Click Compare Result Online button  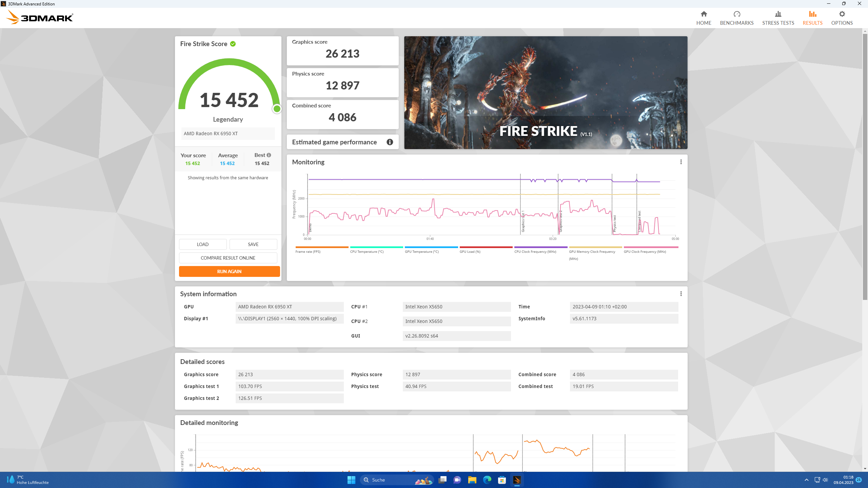pyautogui.click(x=228, y=258)
